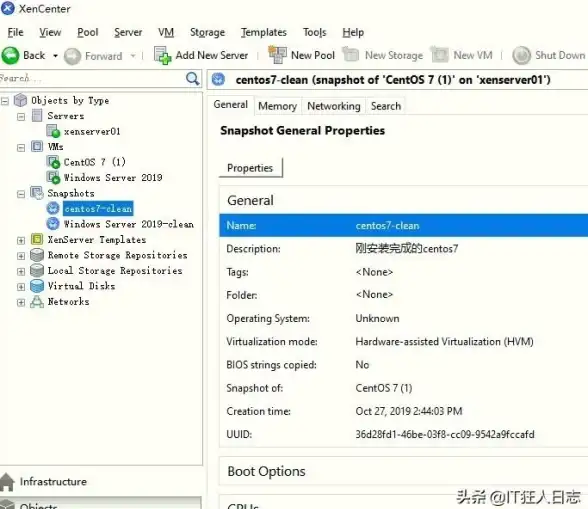
Task: Click the Add New Server icon
Action: coord(162,56)
